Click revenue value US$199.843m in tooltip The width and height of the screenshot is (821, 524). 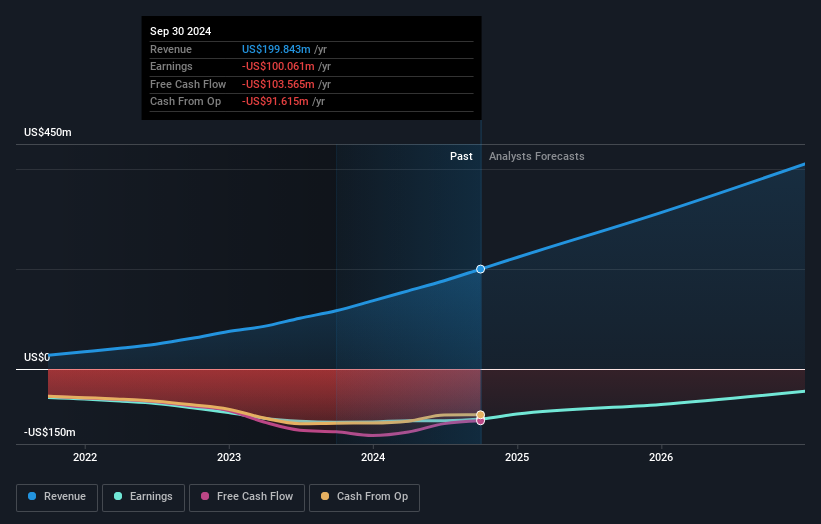276,49
